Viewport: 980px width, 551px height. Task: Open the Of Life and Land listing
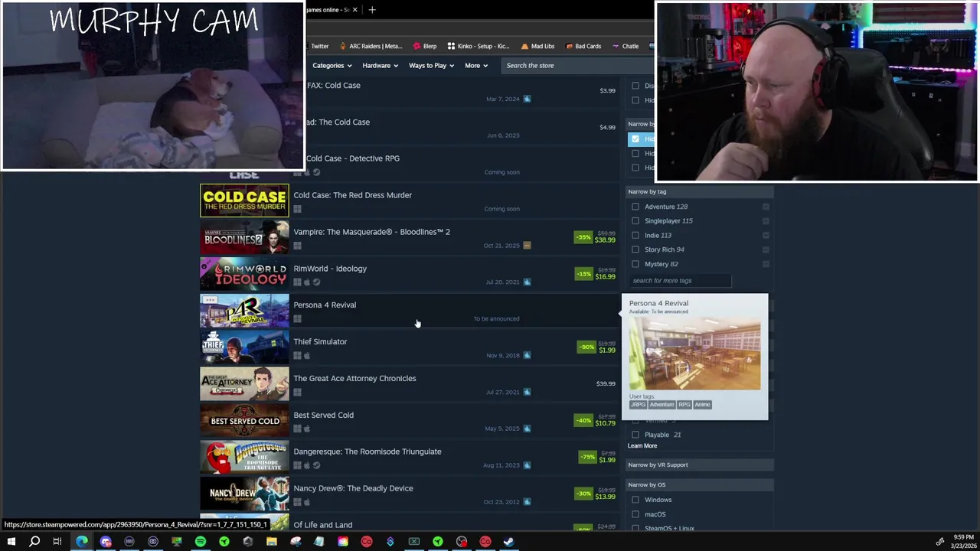point(408,523)
